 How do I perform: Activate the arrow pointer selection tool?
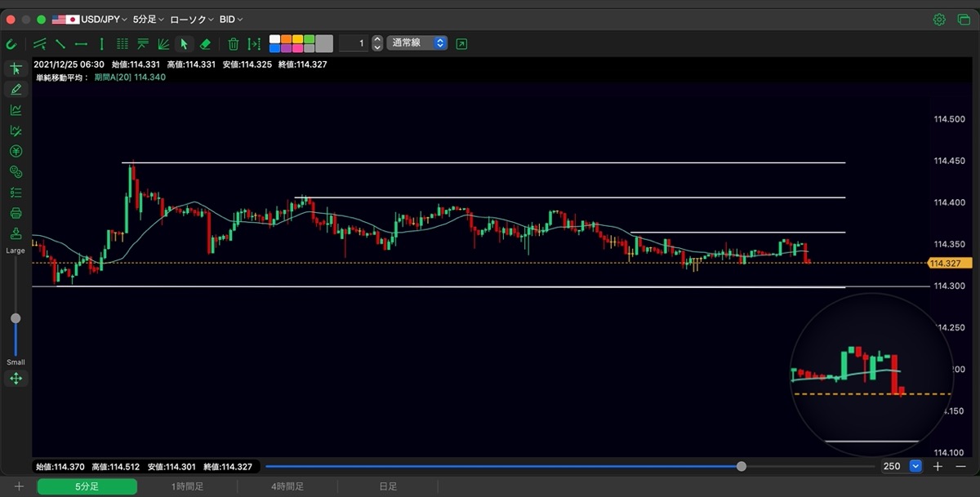coord(184,44)
